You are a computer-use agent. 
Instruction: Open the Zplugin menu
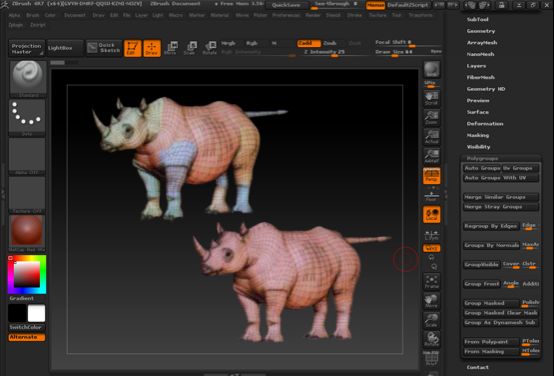click(x=16, y=25)
